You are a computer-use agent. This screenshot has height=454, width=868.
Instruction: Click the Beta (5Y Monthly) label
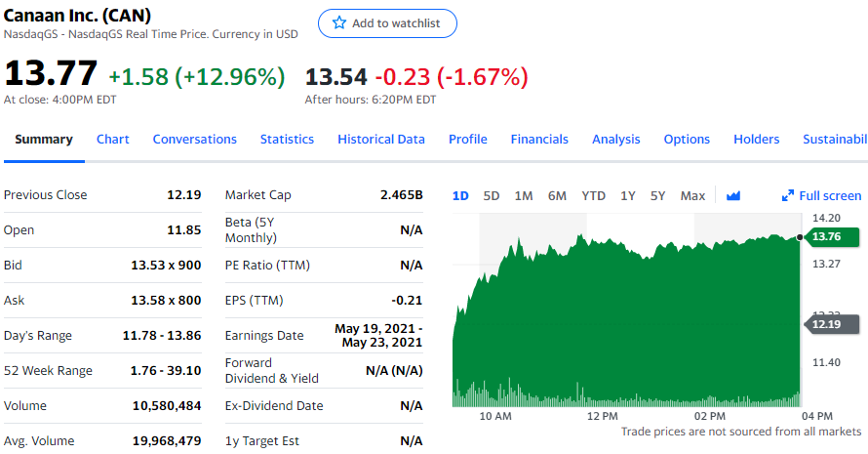pos(251,230)
